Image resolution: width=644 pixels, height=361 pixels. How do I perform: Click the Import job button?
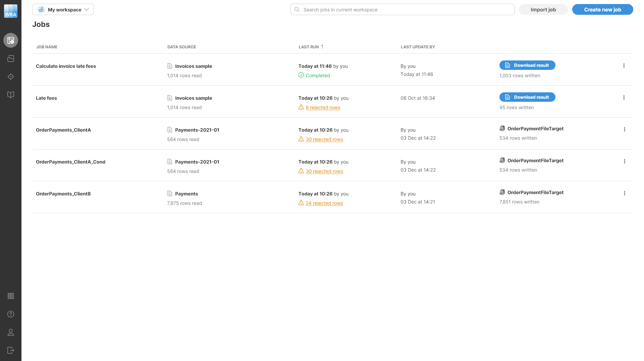pyautogui.click(x=543, y=9)
